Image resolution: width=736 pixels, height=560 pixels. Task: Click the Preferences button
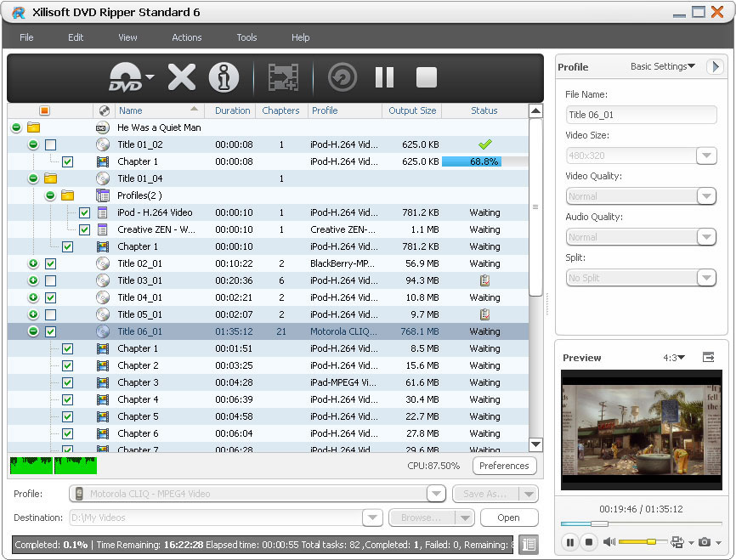tap(504, 466)
